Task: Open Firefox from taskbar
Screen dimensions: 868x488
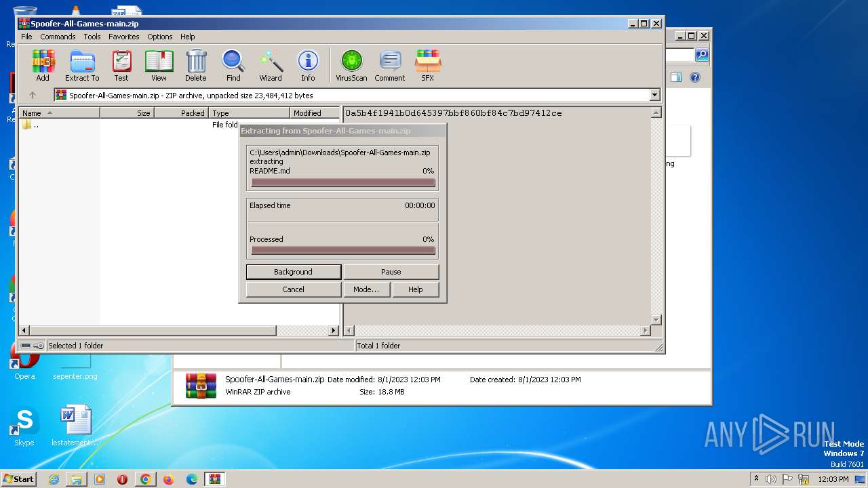Action: (168, 479)
